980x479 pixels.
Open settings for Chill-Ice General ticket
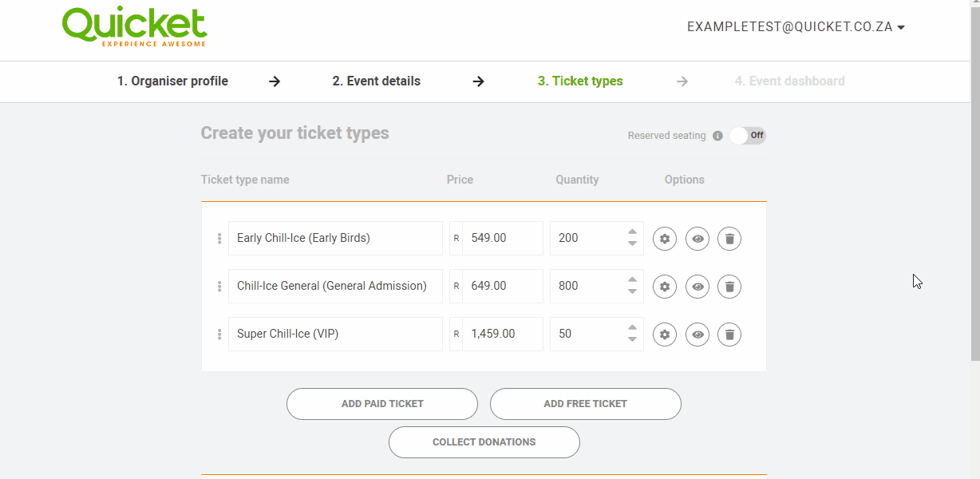click(x=665, y=286)
